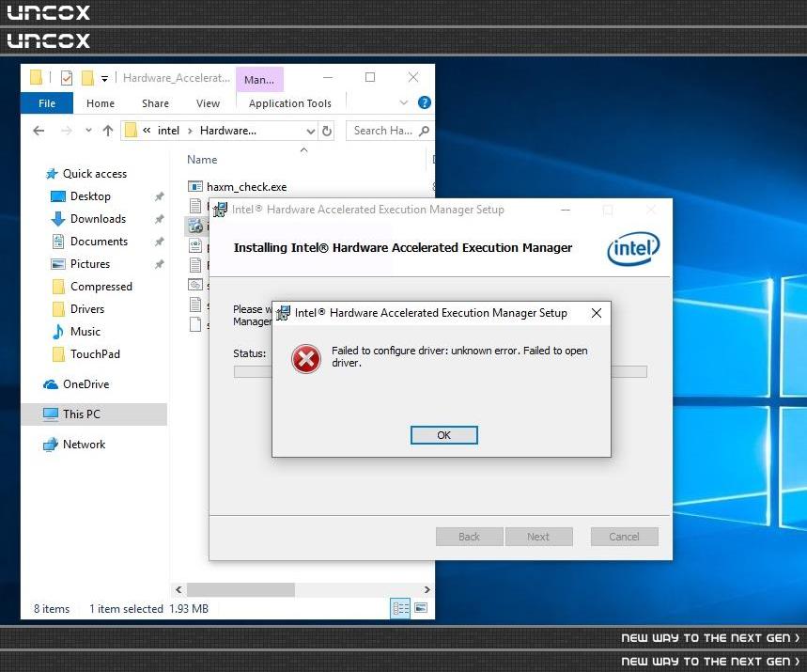This screenshot has width=807, height=672.
Task: Open the Desktop quick access folder
Action: (90, 196)
